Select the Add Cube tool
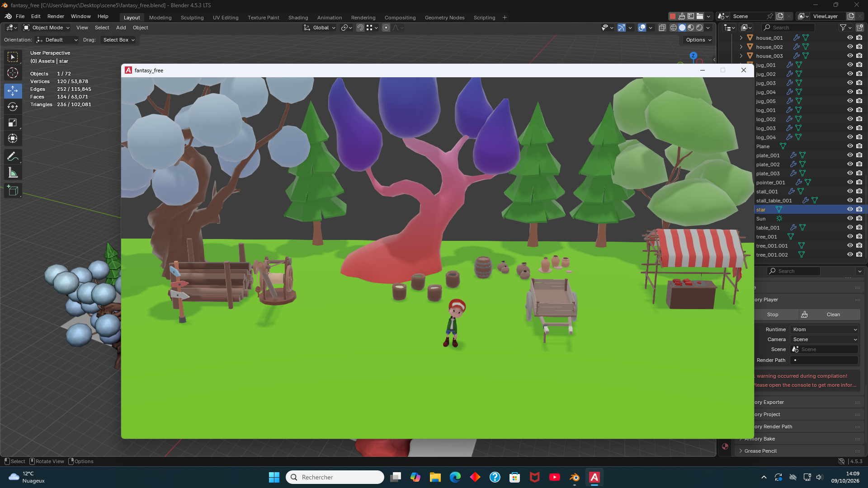 tap(13, 191)
